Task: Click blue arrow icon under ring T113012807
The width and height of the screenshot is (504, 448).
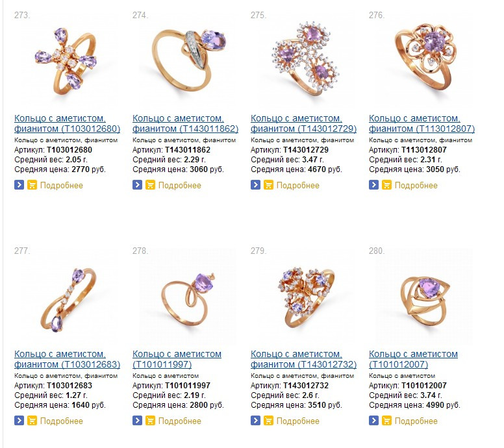Action: [x=374, y=185]
